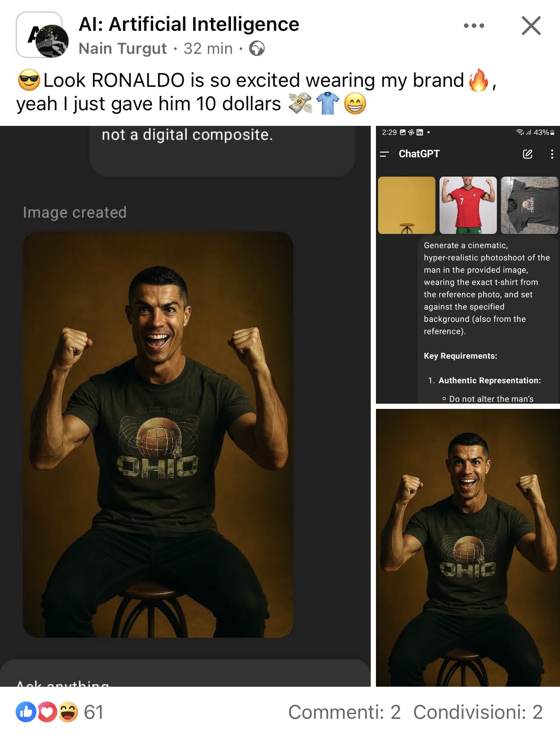Open author Nain Turgut's profile
The height and width of the screenshot is (744, 560).
122,49
